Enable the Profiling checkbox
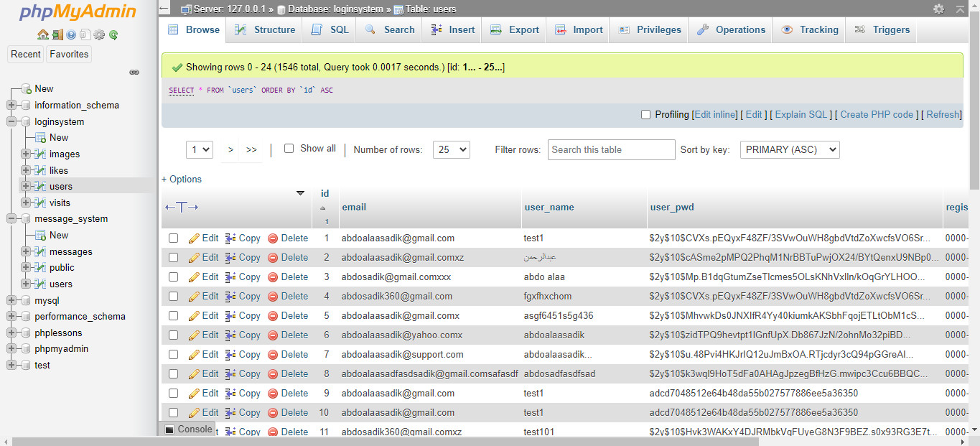This screenshot has height=446, width=980. click(645, 114)
